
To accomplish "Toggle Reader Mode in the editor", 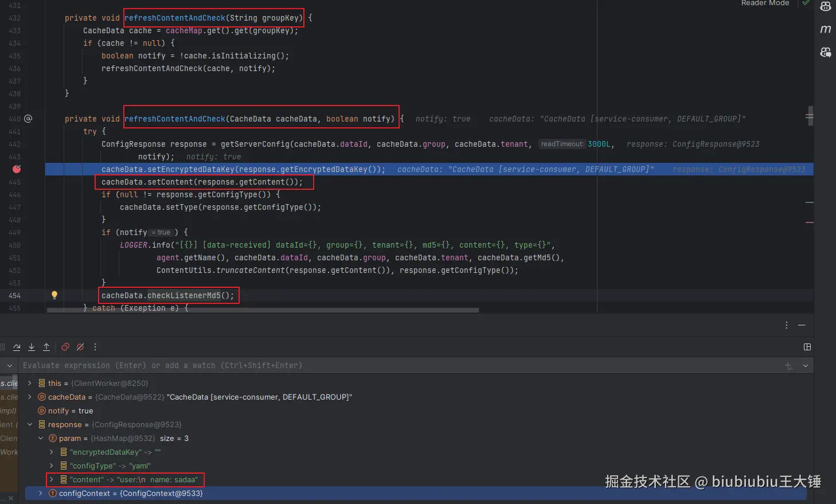I will 765,3.
